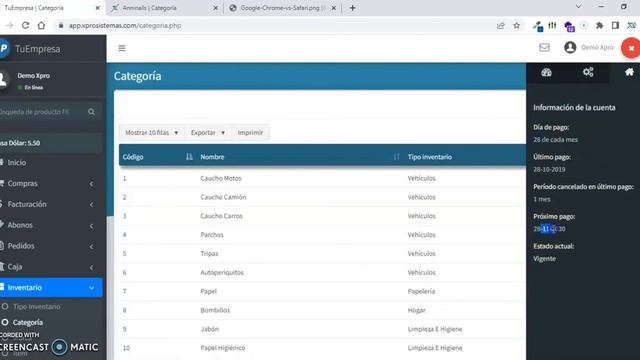Image resolution: width=640 pixels, height=360 pixels.
Task: Click the TuEmpresa logo icon
Action: [4, 48]
